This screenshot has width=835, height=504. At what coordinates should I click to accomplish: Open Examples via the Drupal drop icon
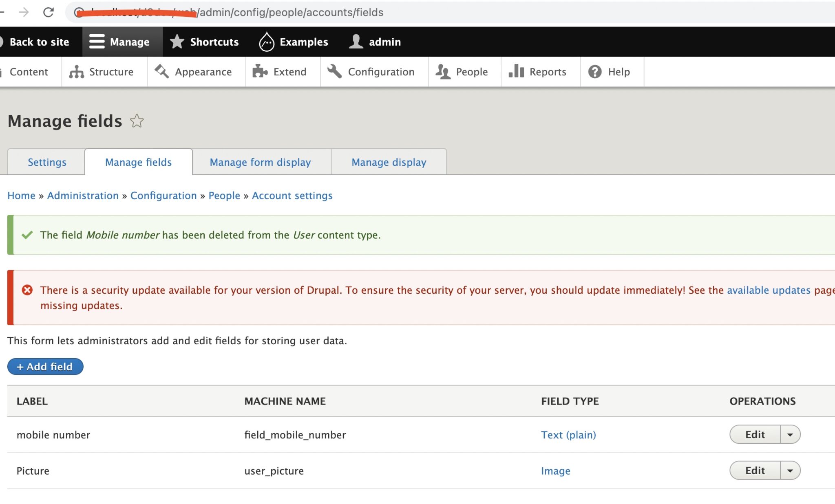pos(266,41)
